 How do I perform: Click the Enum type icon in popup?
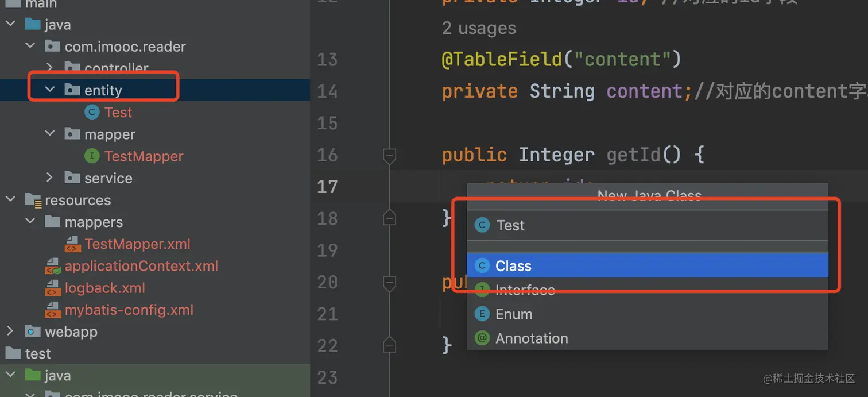tap(482, 314)
